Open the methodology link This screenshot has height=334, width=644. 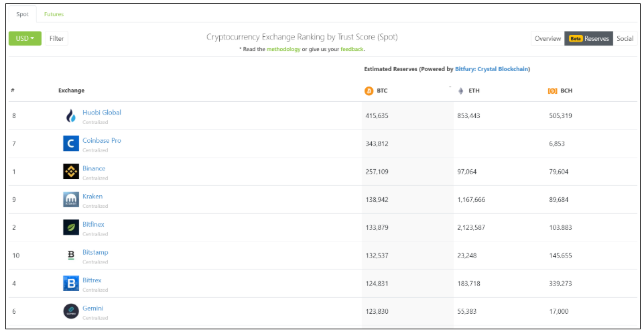pos(283,49)
